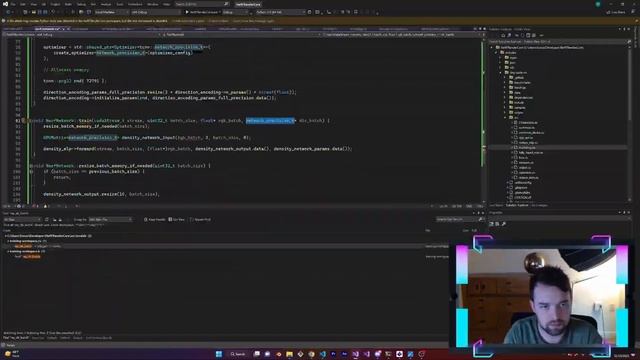The height and width of the screenshot is (360, 640).
Task: Open the Windows Start menu
Action: (219, 354)
